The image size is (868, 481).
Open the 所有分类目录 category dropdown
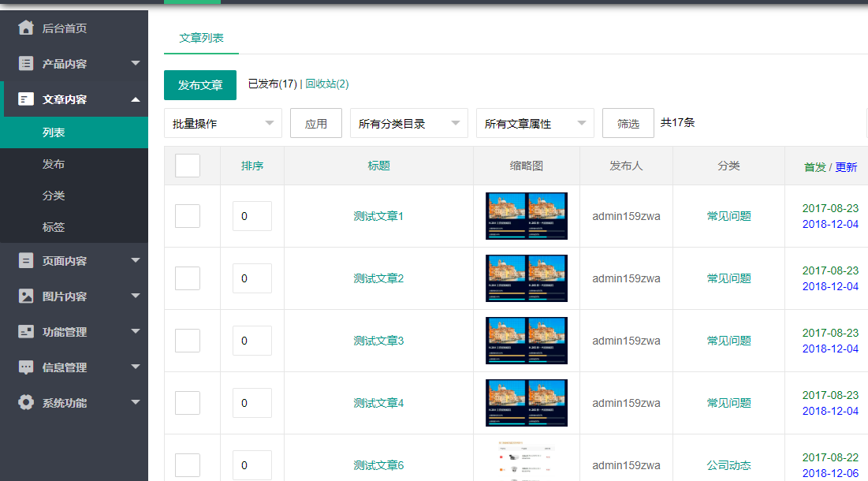408,124
